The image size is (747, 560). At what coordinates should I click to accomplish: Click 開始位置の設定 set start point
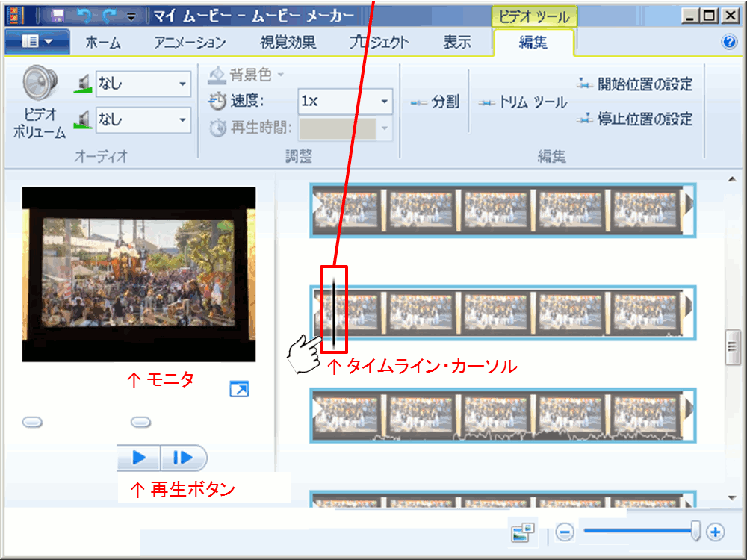[x=635, y=84]
